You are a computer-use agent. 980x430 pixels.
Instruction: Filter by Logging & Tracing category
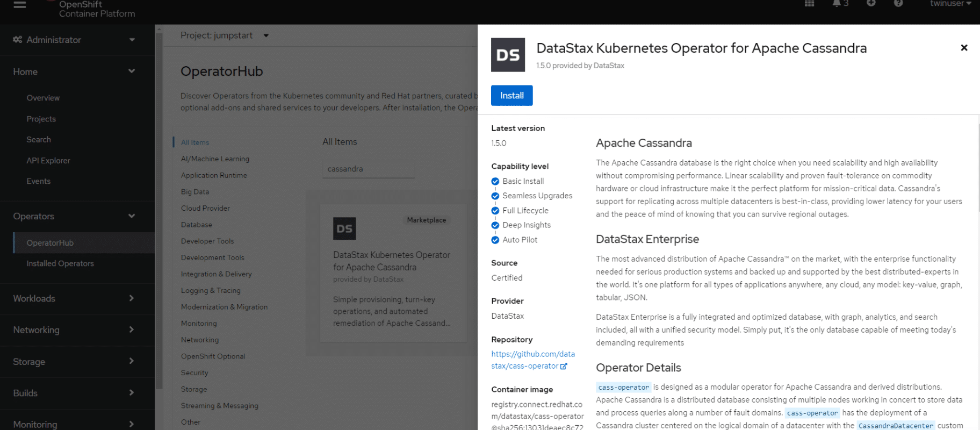211,291
